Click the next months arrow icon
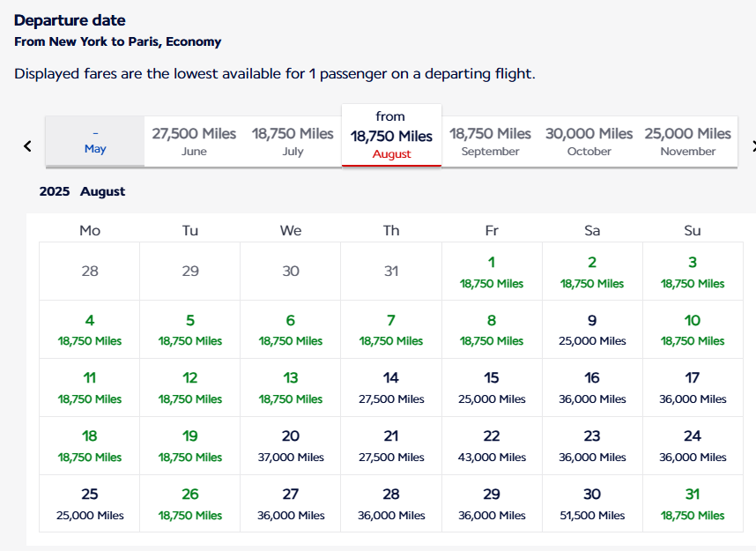 [753, 146]
